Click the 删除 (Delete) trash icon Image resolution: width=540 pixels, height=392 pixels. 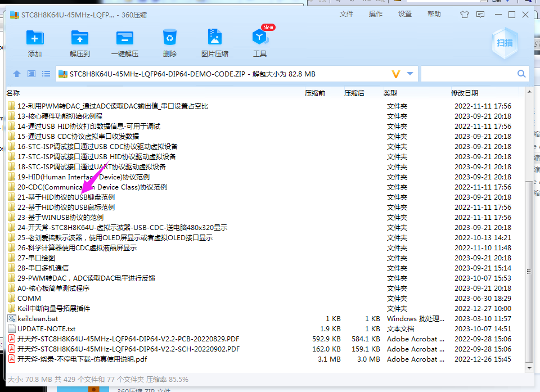[170, 37]
